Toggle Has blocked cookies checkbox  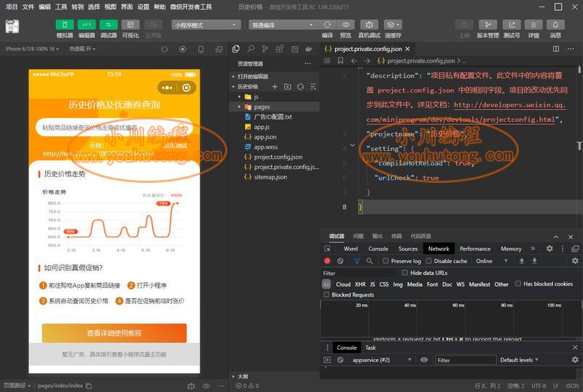(x=517, y=283)
